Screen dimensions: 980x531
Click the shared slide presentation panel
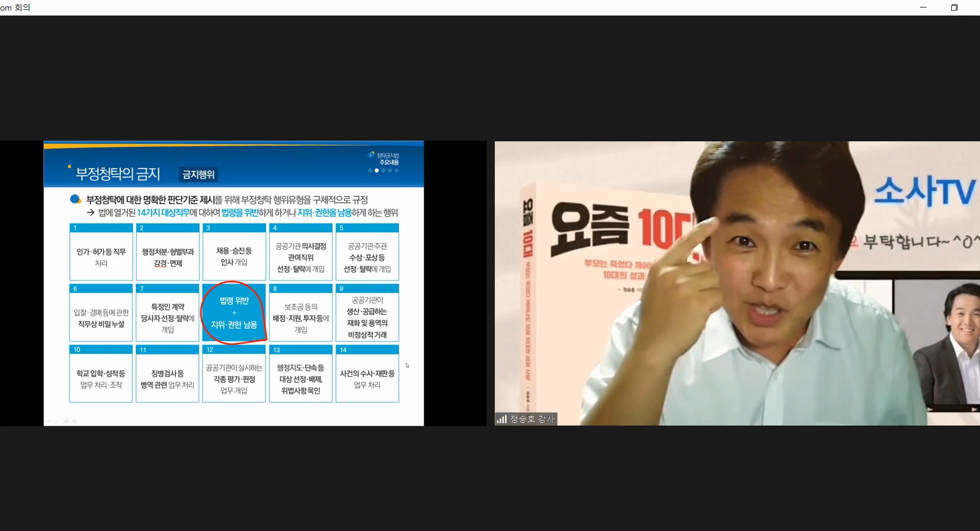pos(234,283)
